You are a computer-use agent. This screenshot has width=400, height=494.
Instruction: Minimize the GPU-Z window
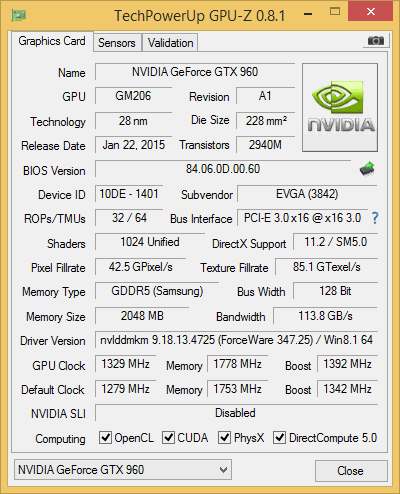coord(308,14)
